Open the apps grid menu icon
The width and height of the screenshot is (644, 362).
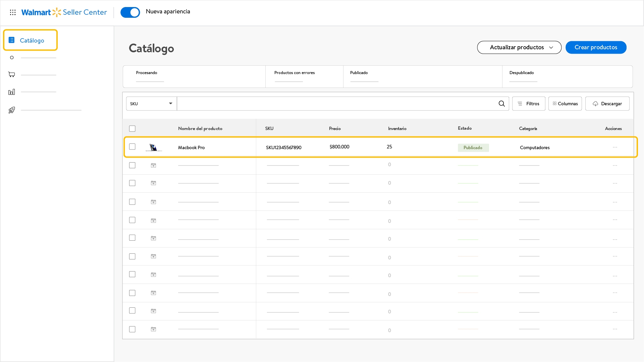13,12
